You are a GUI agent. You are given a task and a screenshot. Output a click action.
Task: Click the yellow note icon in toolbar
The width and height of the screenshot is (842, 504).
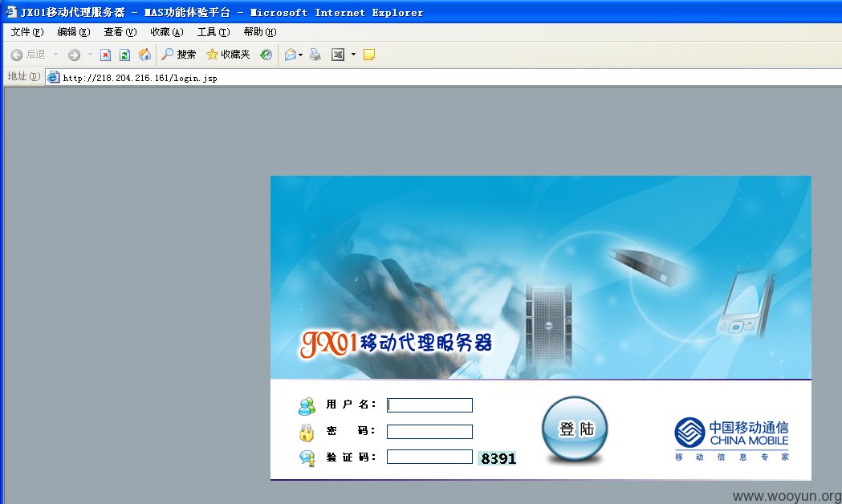pos(369,55)
